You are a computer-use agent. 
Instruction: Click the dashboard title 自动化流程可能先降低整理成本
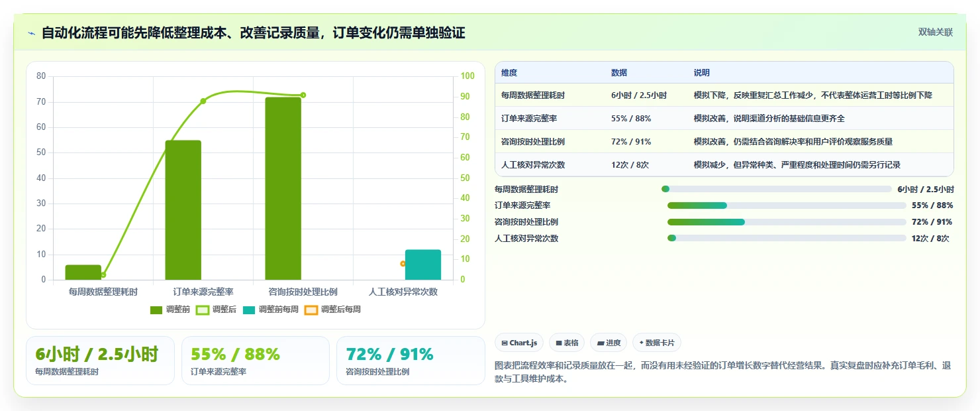tap(253, 33)
